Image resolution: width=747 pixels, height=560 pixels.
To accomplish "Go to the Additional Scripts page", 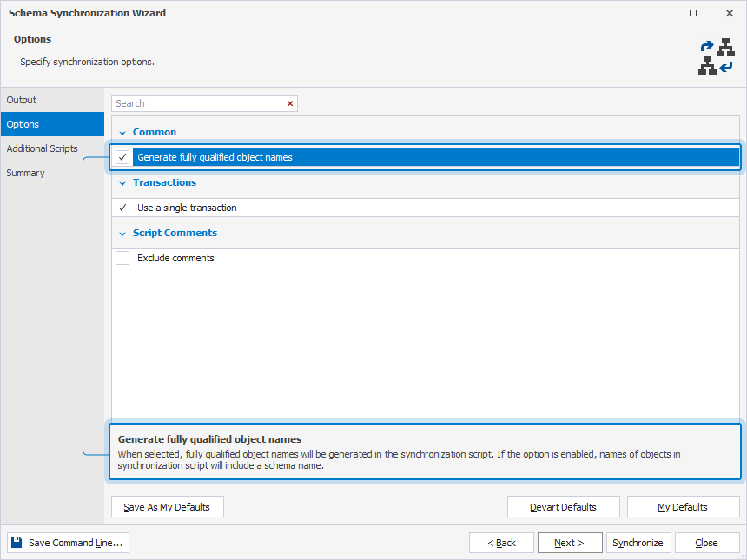I will pos(52,148).
